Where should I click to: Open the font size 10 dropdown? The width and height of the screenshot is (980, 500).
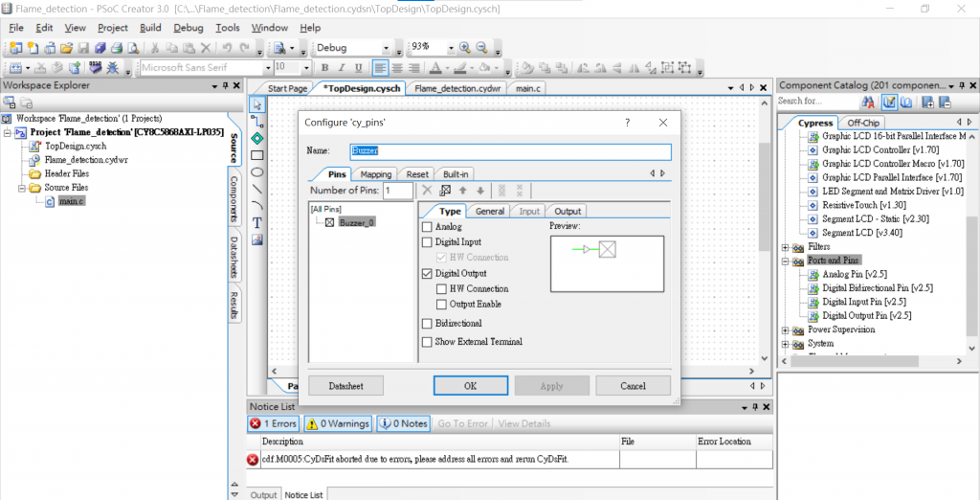coord(306,68)
